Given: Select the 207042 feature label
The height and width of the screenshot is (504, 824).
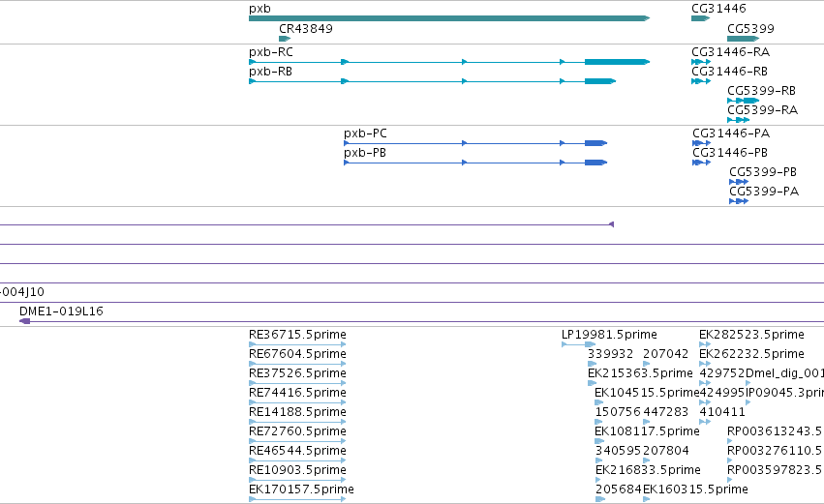Looking at the screenshot, I should pyautogui.click(x=665, y=354).
